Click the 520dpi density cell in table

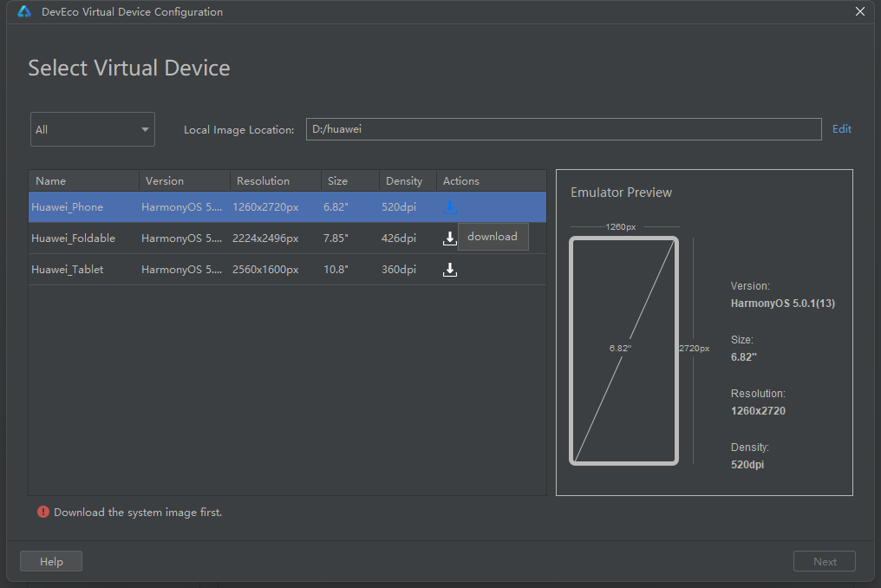click(399, 207)
